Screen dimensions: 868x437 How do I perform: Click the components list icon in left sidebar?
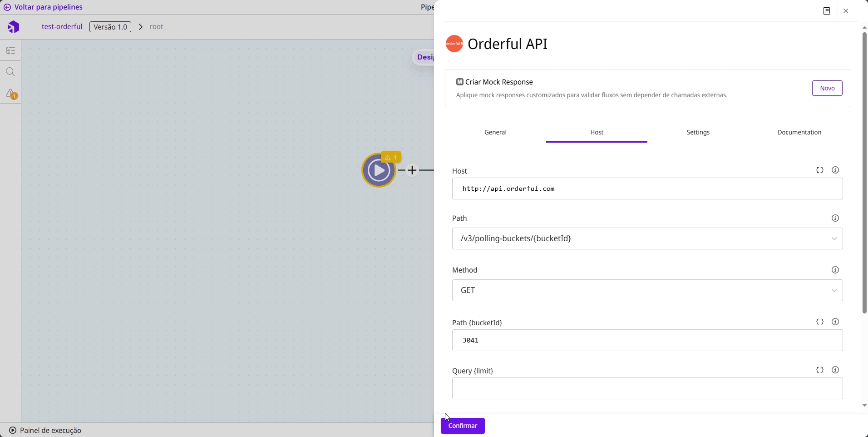coord(10,50)
